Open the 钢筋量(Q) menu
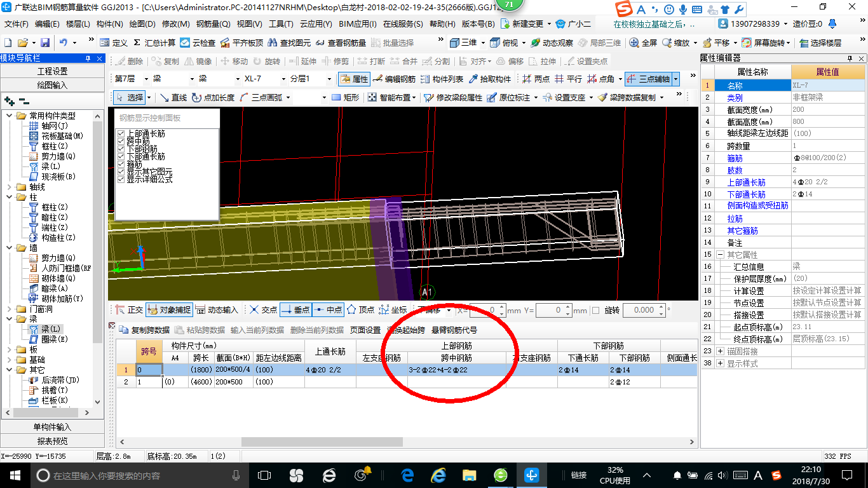The image size is (868, 488). (213, 24)
